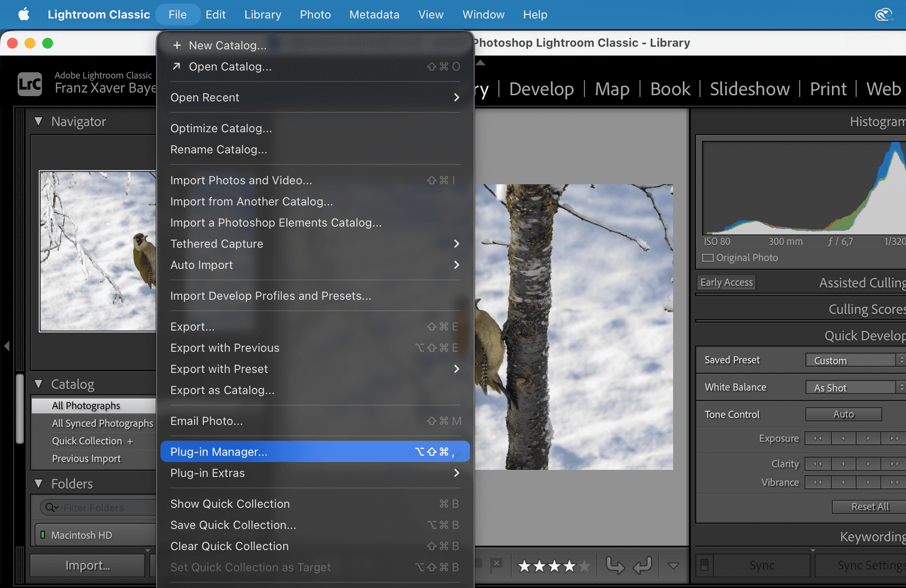Click the Early Access button

tap(726, 282)
